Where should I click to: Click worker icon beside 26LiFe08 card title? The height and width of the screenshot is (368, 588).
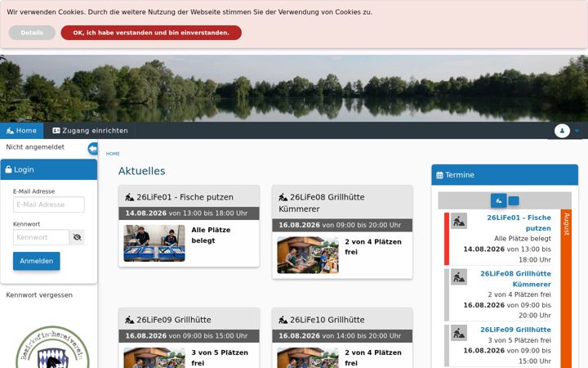click(x=283, y=197)
